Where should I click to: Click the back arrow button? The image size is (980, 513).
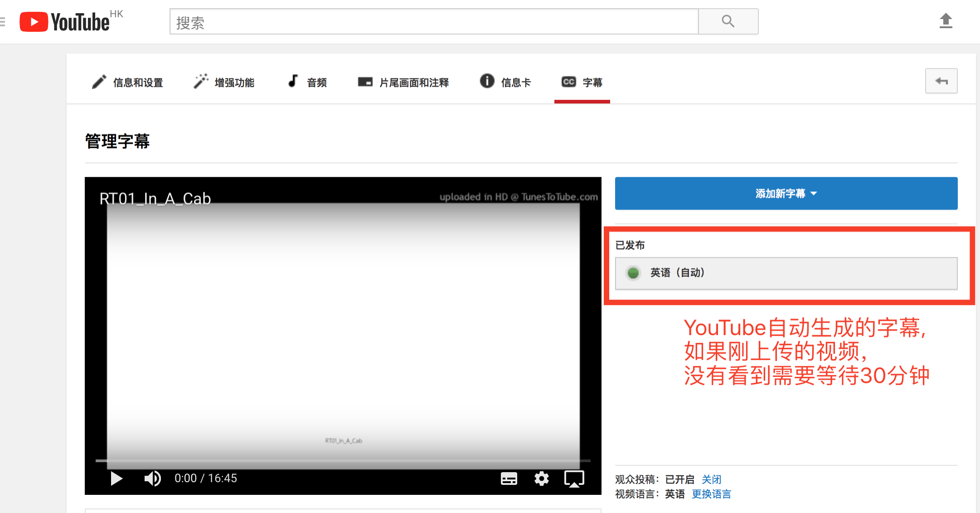point(941,81)
